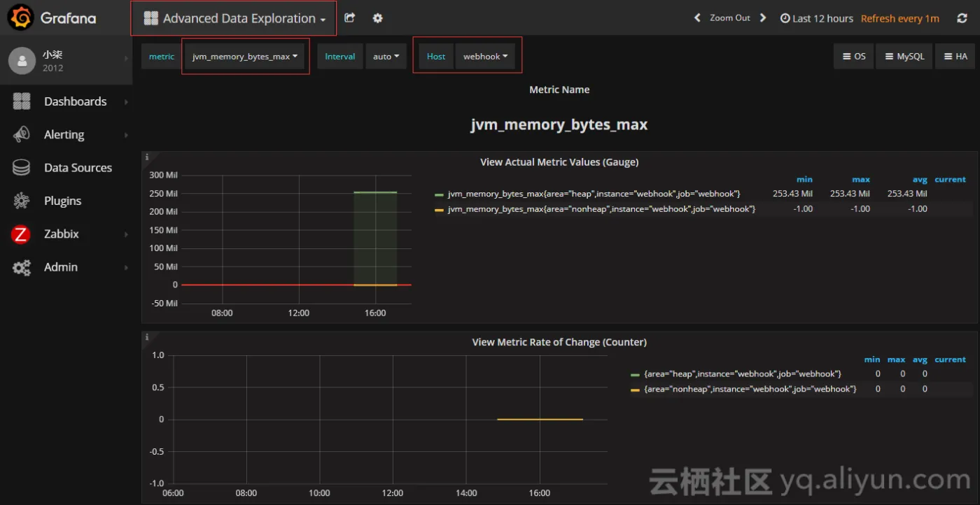
Task: Click the Grafana logo icon
Action: [21, 18]
